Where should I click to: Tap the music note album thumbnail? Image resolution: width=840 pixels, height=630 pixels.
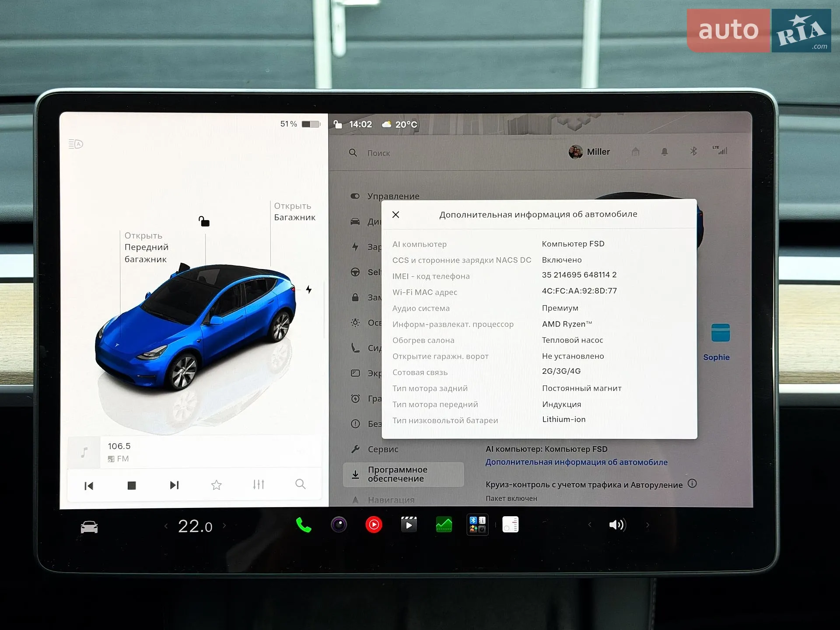(84, 452)
